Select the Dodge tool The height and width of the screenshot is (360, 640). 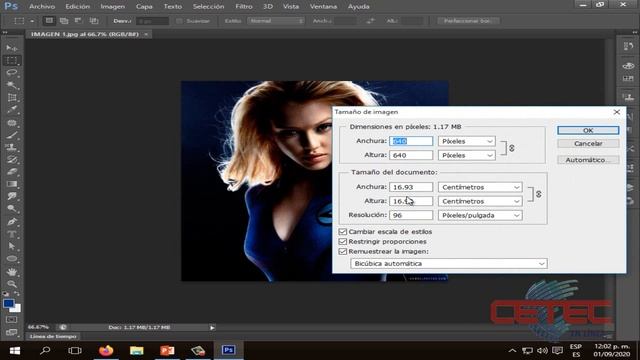click(x=11, y=209)
